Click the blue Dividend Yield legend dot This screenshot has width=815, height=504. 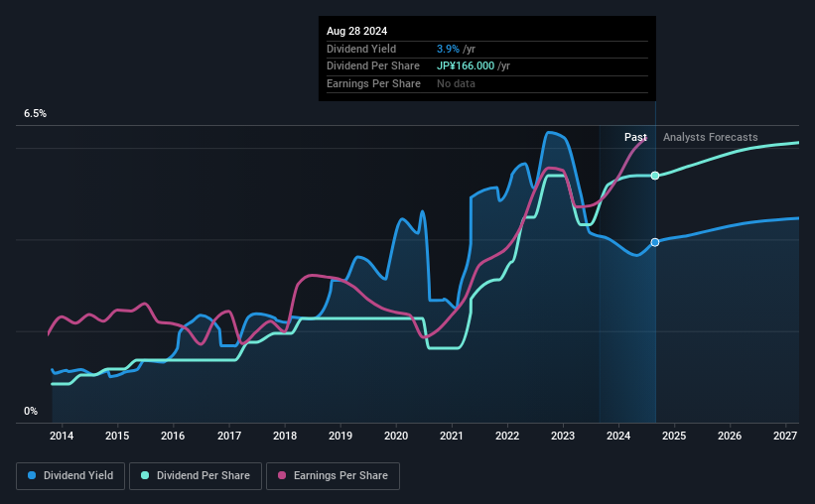(32, 475)
